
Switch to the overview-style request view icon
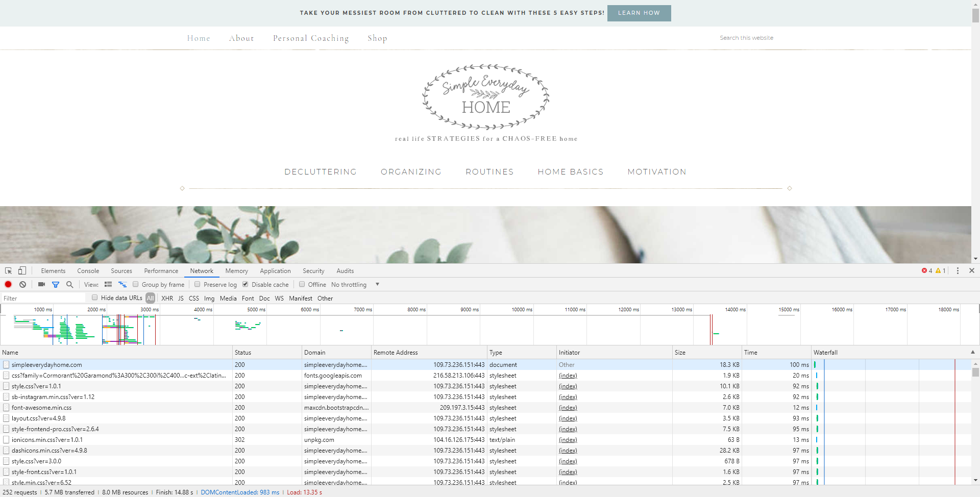tap(122, 285)
